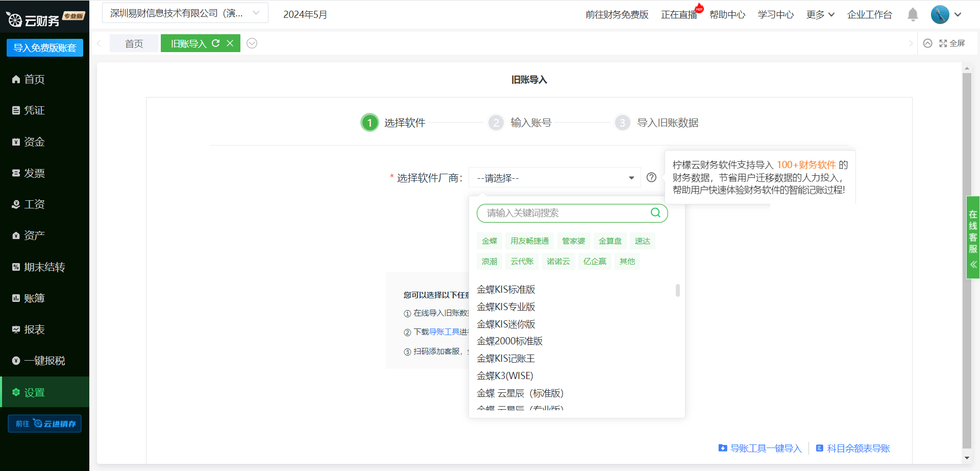Click the search magnifier icon in dropdown

pos(655,213)
